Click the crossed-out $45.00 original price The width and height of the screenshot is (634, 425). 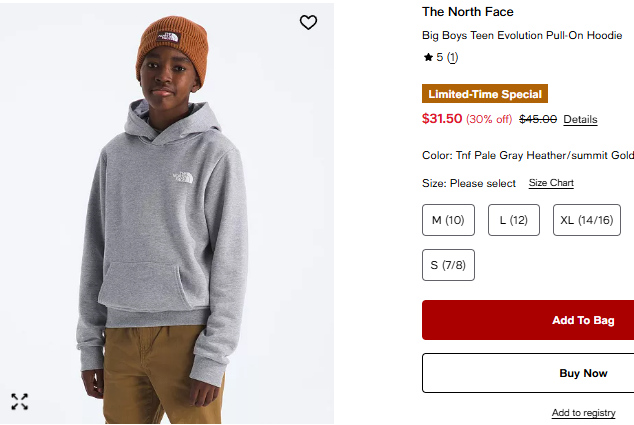pyautogui.click(x=538, y=120)
